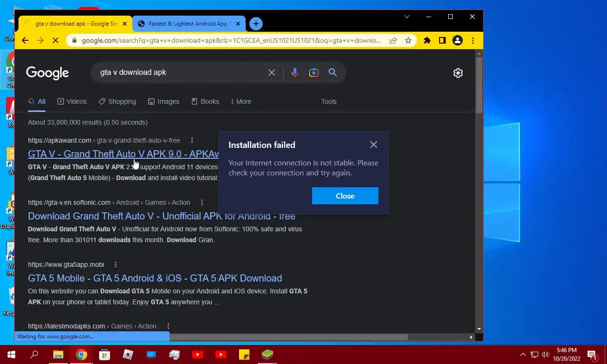Select the All results tab
Screen dimensions: 607x364
pyautogui.click(x=37, y=101)
